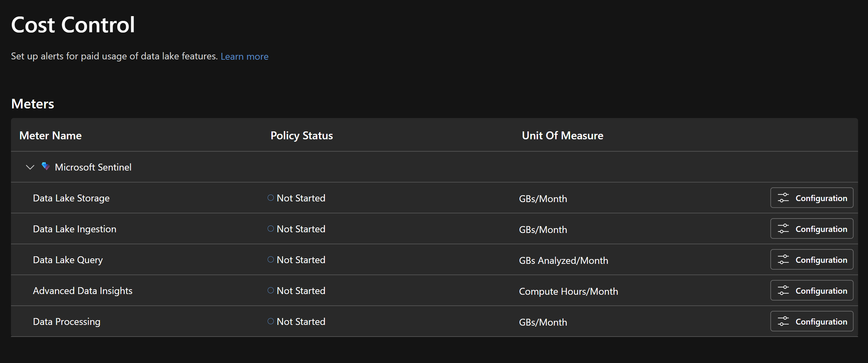868x363 pixels.
Task: Open Configuration for Data Processing
Action: [811, 321]
